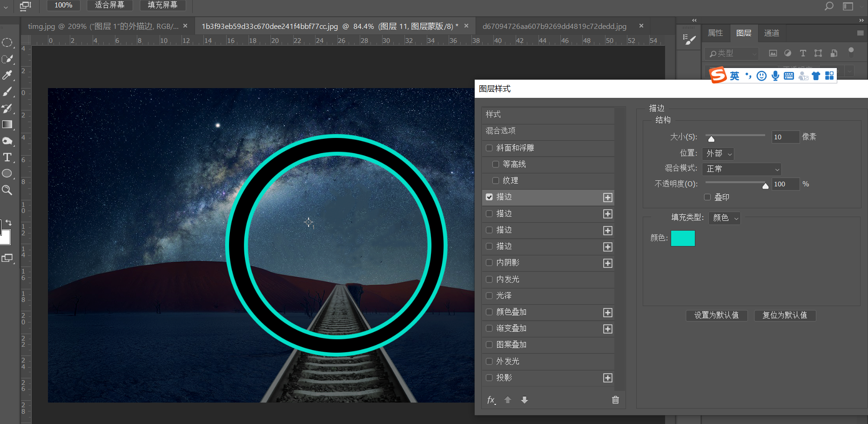Enable the 外发光 checkbox
The height and width of the screenshot is (424, 868).
(x=489, y=361)
